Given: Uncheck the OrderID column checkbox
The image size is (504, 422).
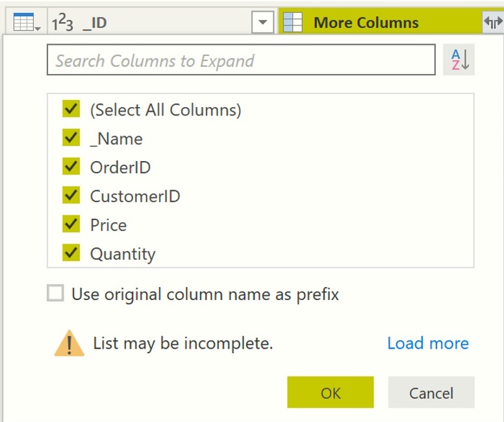Looking at the screenshot, I should 71,167.
